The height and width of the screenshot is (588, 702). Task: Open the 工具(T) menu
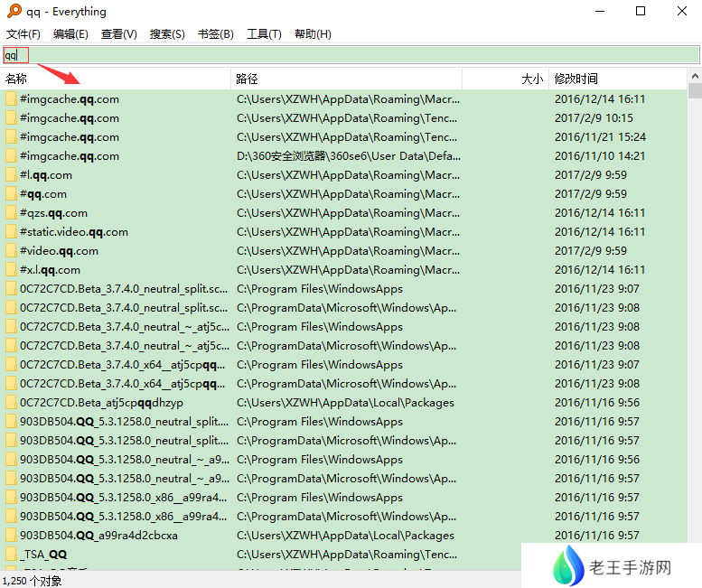click(264, 34)
